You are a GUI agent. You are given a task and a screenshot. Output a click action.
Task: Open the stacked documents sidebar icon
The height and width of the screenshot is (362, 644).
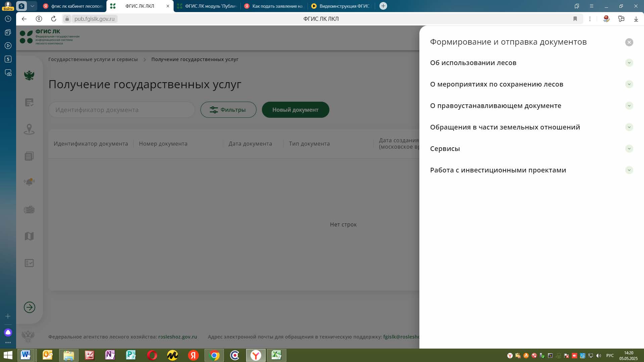tap(29, 156)
